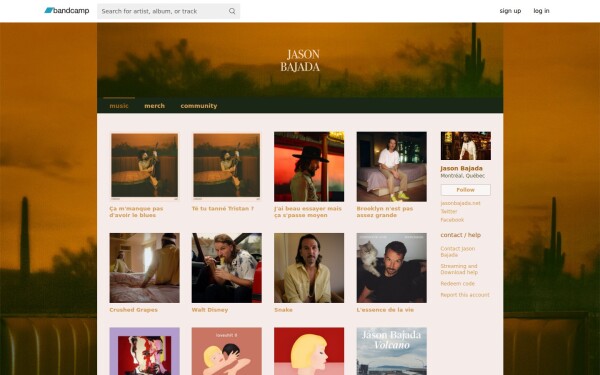600x375 pixels.
Task: Open the Walt Disney album cover
Action: point(227,268)
